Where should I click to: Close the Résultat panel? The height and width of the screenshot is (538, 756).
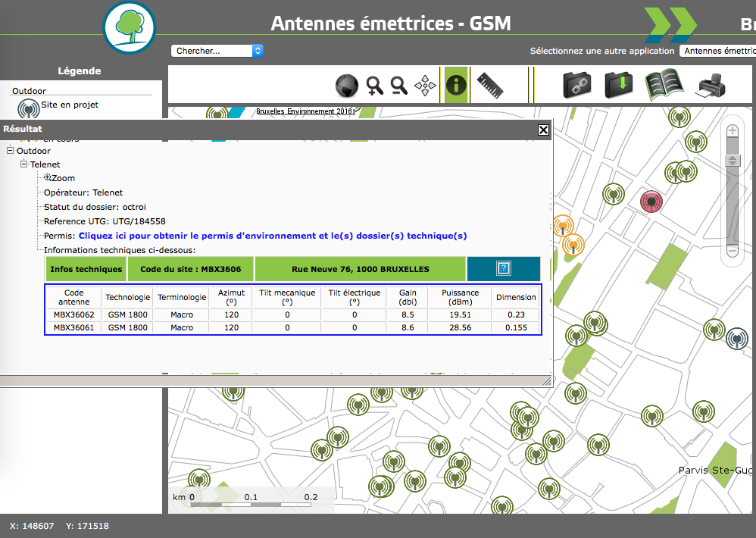pyautogui.click(x=543, y=130)
